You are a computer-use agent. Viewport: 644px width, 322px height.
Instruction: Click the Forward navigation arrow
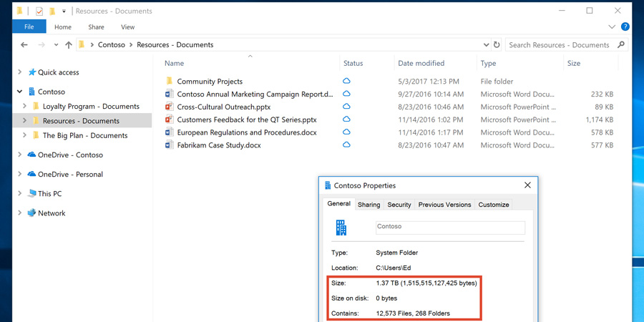[41, 45]
